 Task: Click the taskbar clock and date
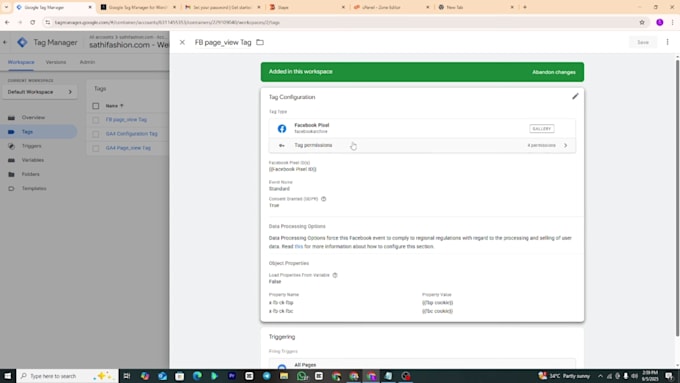[649, 376]
